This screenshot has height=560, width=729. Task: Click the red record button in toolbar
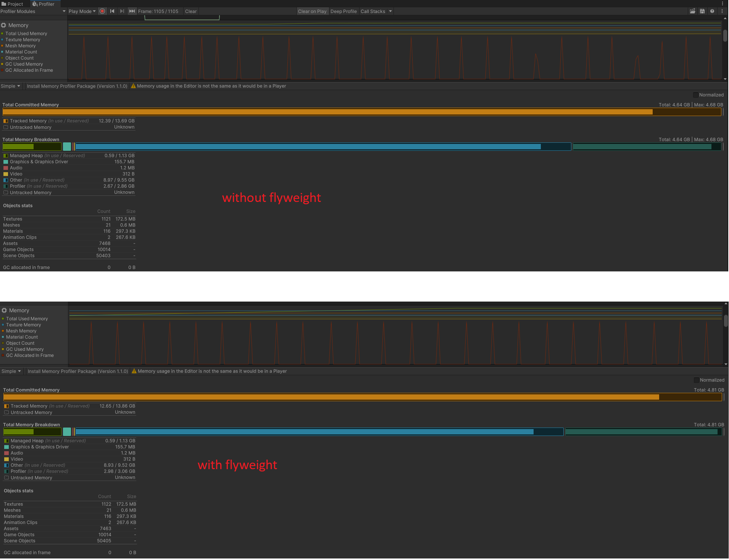102,11
